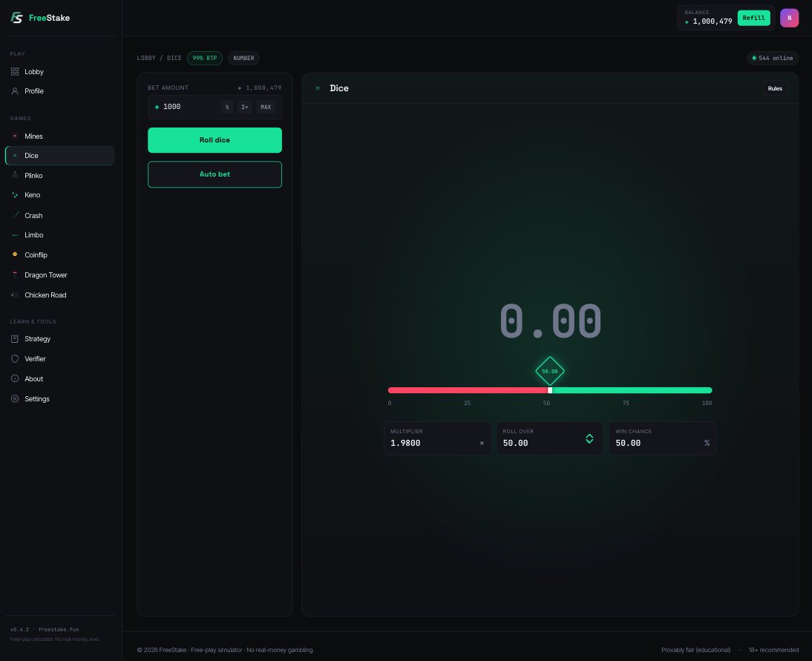Open Crash game label
Image resolution: width=812 pixels, height=661 pixels.
pos(33,216)
